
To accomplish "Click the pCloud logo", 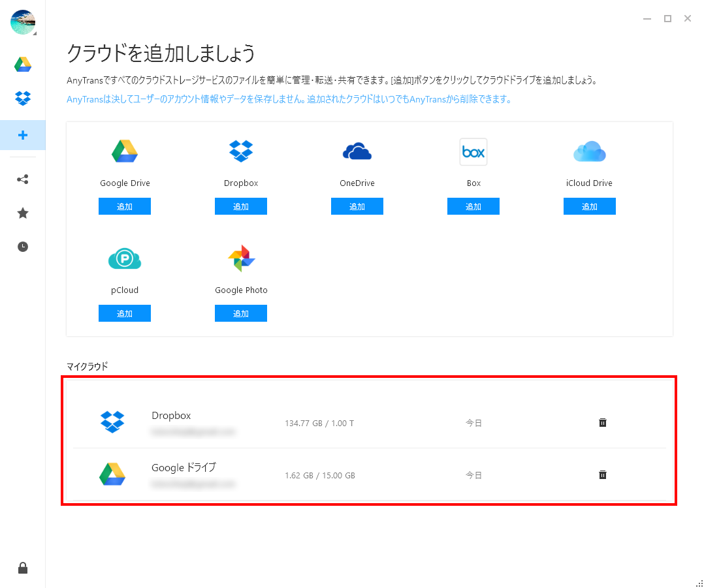I will (125, 259).
